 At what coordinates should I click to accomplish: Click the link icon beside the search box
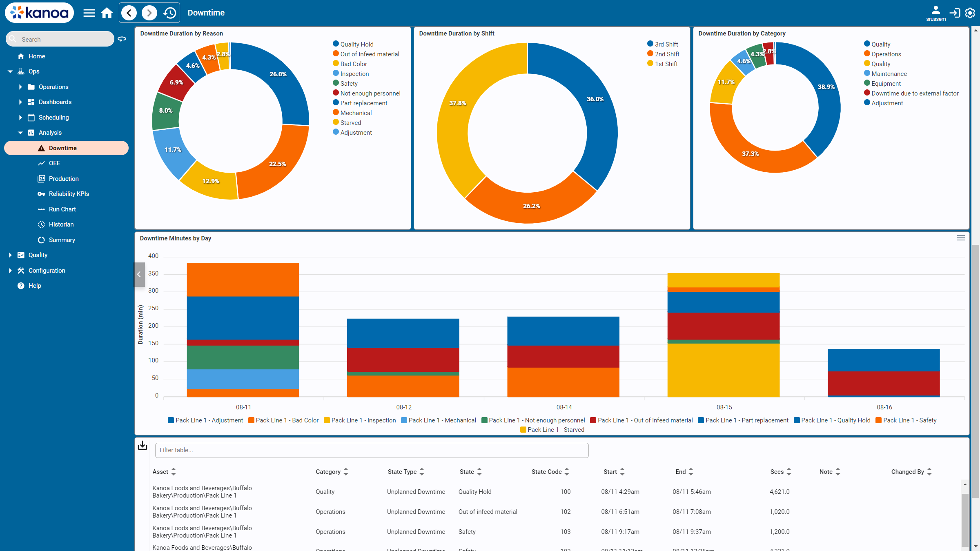(x=122, y=39)
